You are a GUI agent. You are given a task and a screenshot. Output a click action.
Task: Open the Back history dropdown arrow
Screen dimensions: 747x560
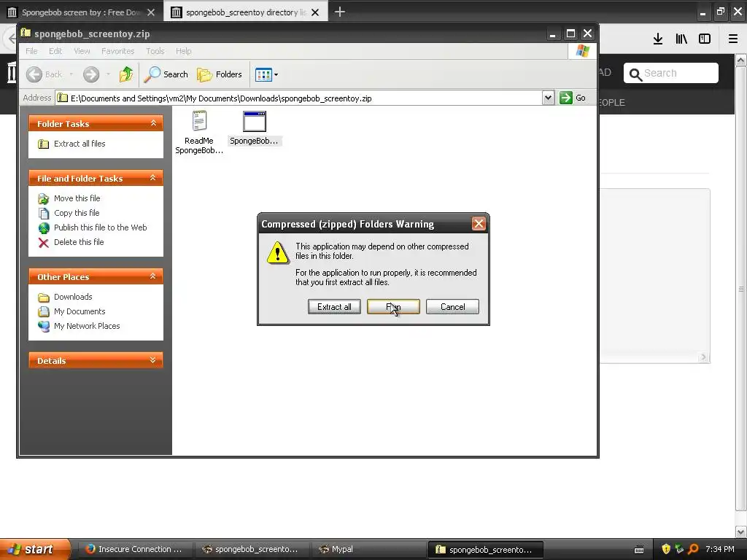pyautogui.click(x=71, y=74)
